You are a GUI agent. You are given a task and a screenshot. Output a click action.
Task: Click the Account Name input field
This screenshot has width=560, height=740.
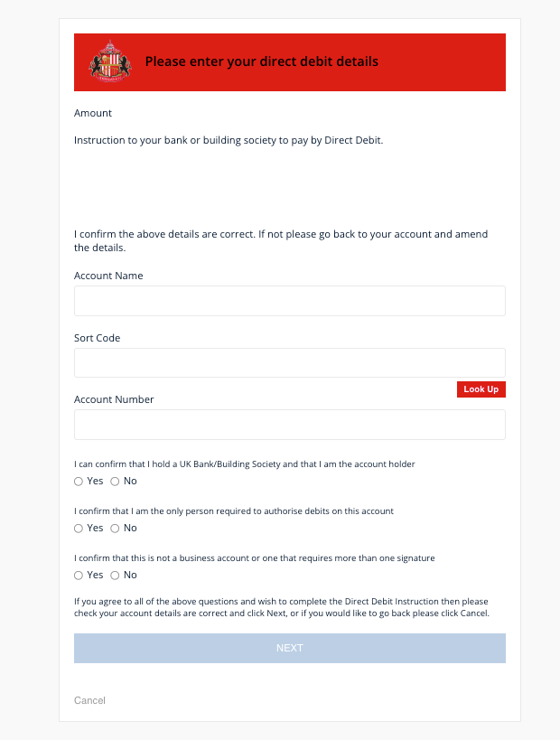(289, 301)
